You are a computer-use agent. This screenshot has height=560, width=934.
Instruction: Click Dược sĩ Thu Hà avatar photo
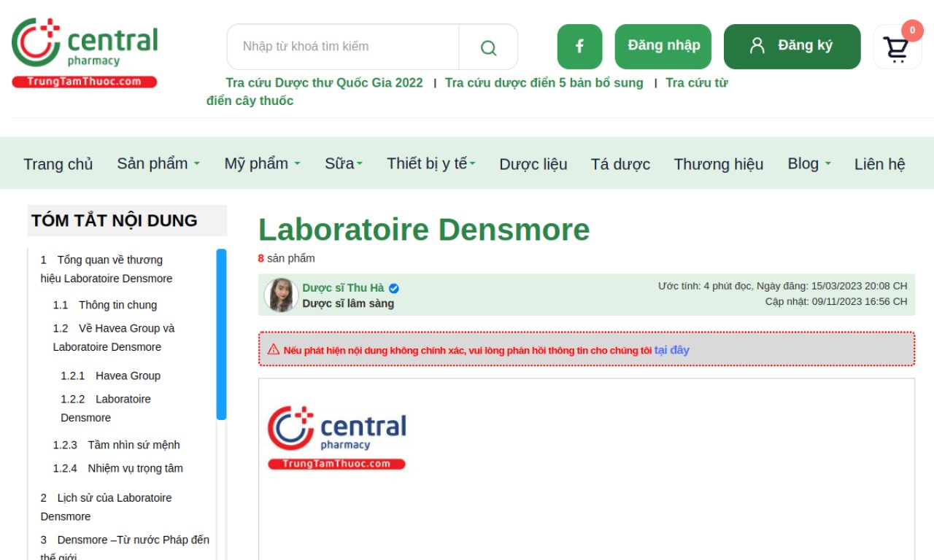coord(281,295)
